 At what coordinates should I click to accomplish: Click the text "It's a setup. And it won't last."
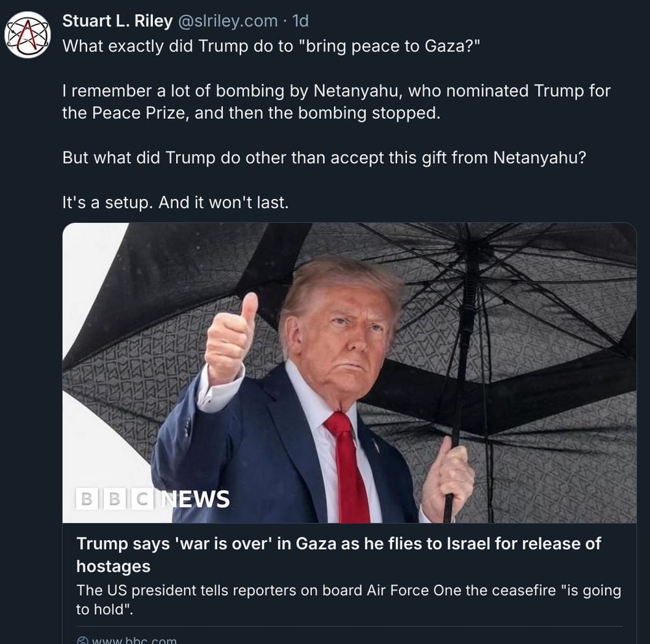coord(175,202)
